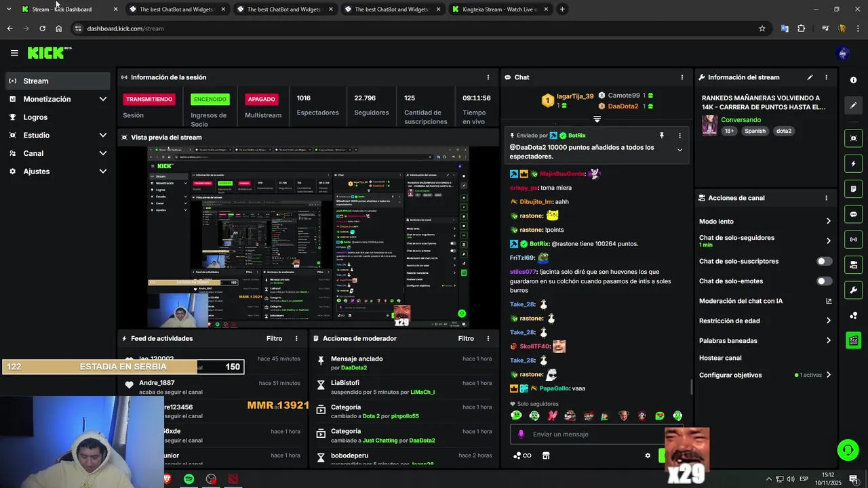Select Stream in the left sidebar

[x=57, y=81]
